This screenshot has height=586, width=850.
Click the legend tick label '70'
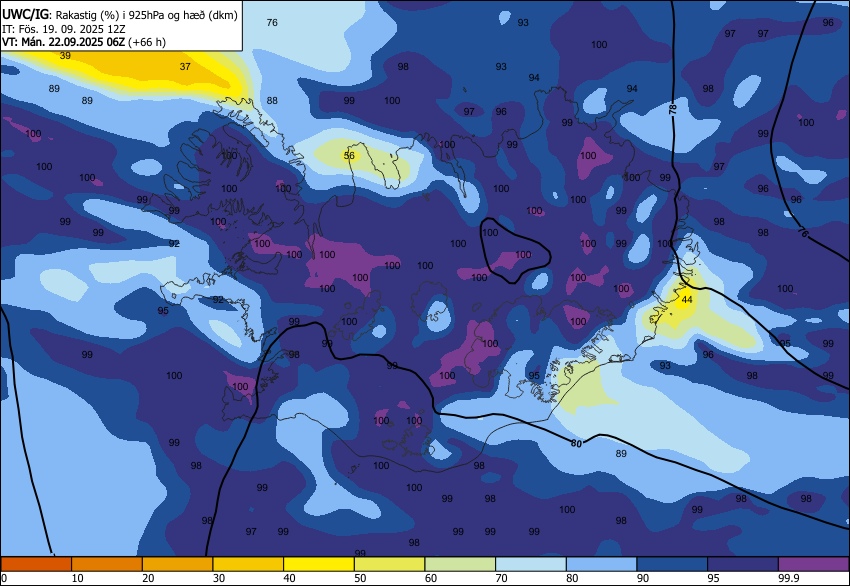(501, 578)
